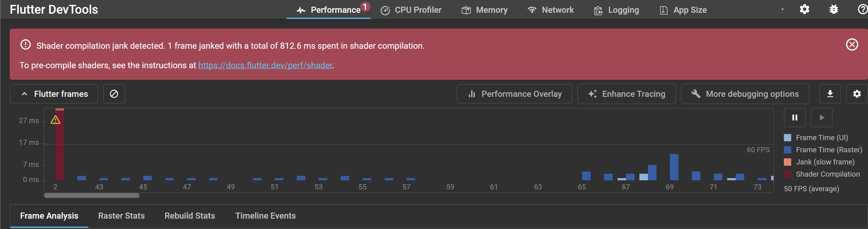Open the Performance settings gear beside export
Screen dimensions: 868x229
click(857, 93)
